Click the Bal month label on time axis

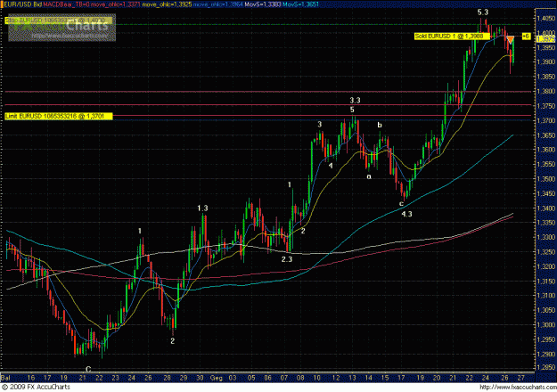pos(5,378)
